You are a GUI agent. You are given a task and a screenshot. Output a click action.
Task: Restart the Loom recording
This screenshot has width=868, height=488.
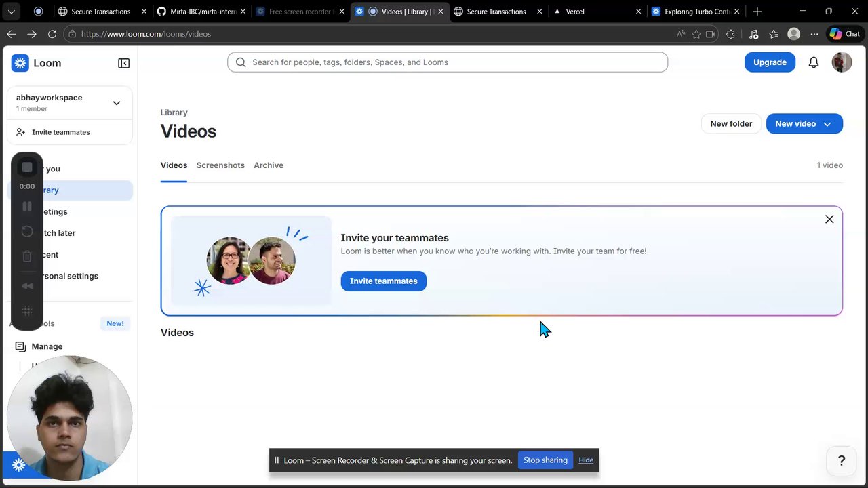(x=27, y=232)
